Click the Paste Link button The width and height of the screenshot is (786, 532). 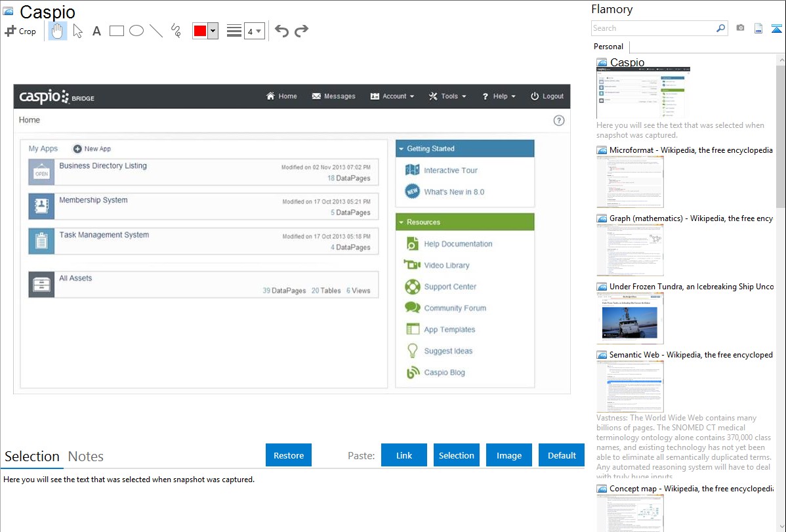(x=404, y=455)
